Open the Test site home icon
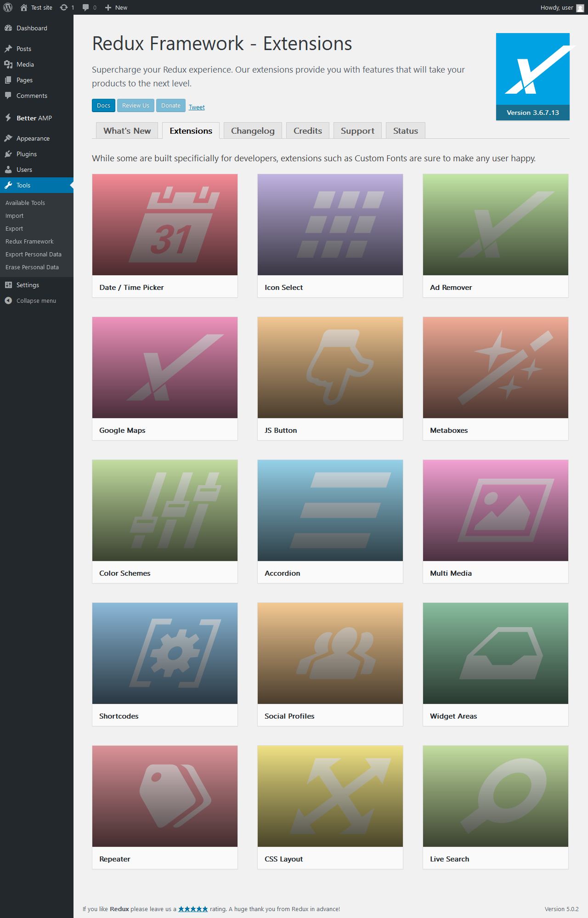Screen dimensions: 588x918 [x=24, y=7]
